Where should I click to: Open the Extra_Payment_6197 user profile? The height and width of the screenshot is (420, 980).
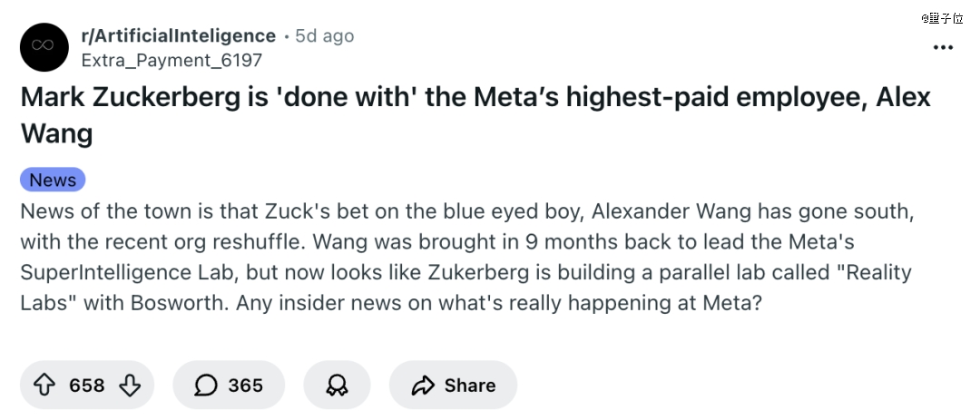coord(171,60)
